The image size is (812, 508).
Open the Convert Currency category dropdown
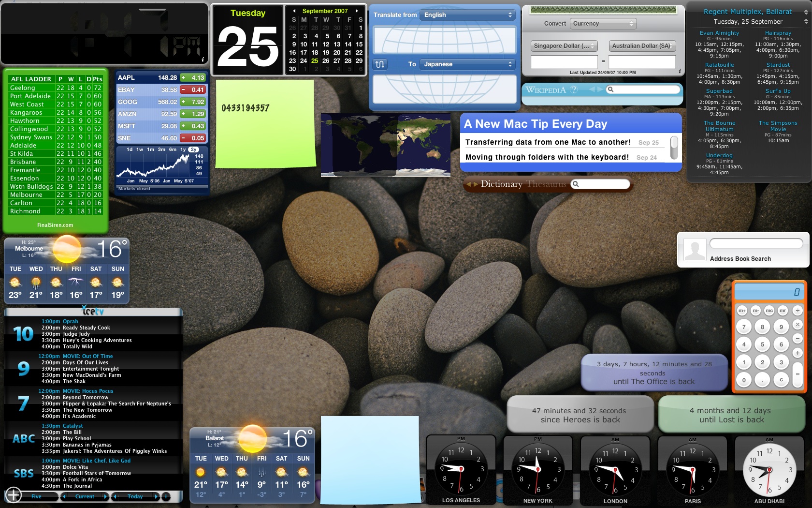603,23
